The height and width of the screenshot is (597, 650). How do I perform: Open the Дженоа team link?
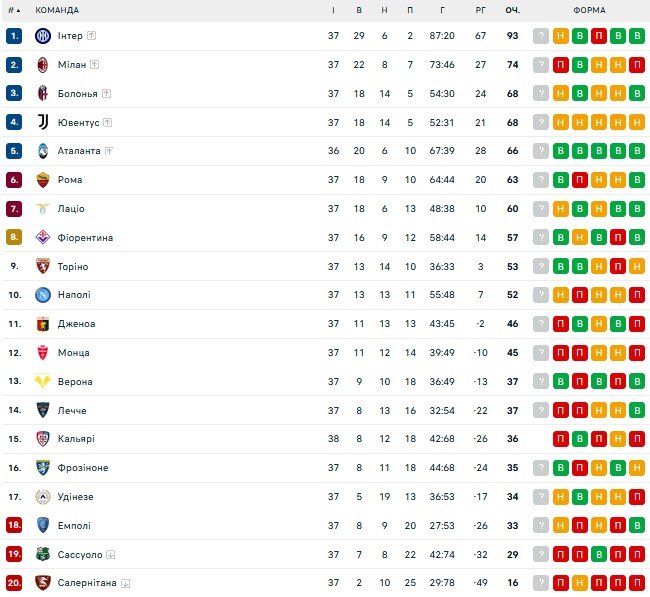coord(76,324)
